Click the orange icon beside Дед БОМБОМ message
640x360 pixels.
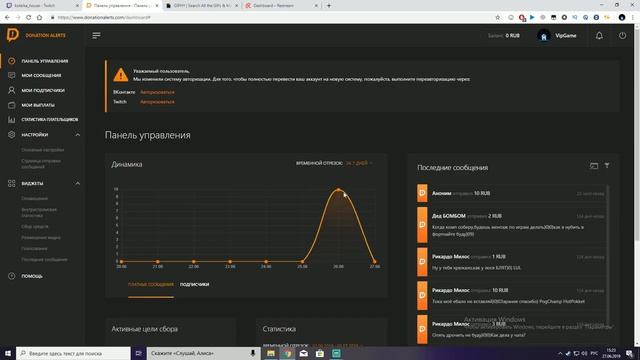coord(422,224)
